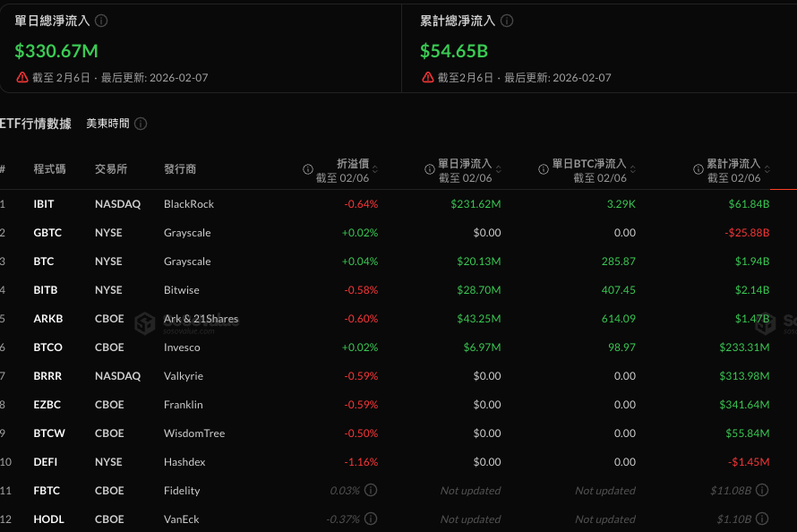This screenshot has height=532, width=797.
Task: Click DEFI premium value -1.16%
Action: pos(361,462)
